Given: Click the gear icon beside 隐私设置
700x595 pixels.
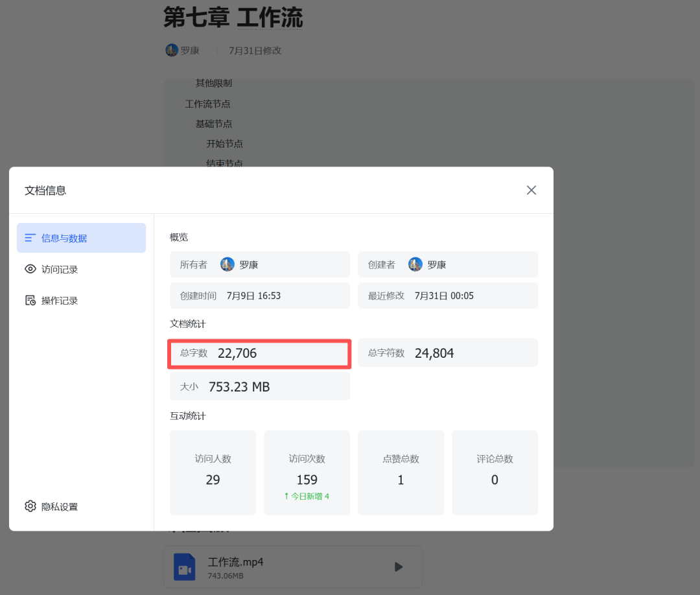Looking at the screenshot, I should click(x=30, y=506).
